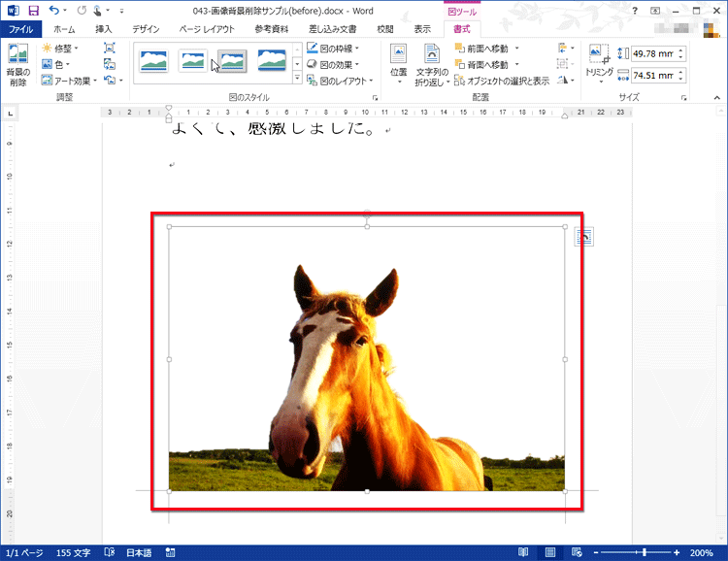Click the Ribbon Display Options icon
728x561 pixels.
click(655, 11)
